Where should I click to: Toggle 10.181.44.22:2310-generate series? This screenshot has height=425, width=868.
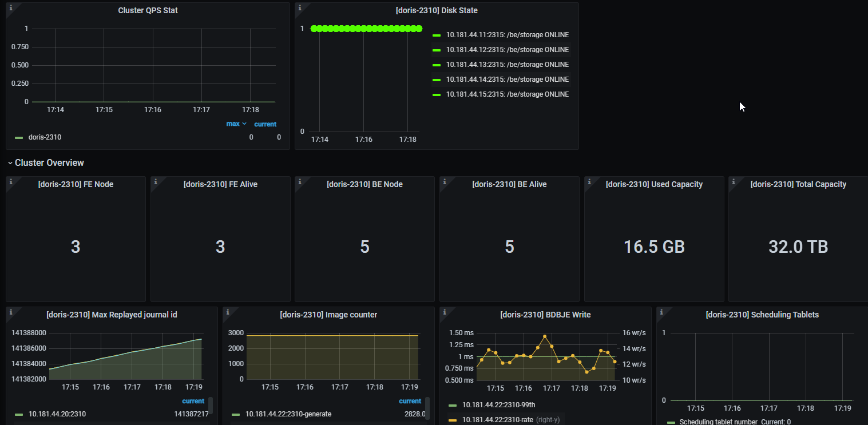coord(288,414)
